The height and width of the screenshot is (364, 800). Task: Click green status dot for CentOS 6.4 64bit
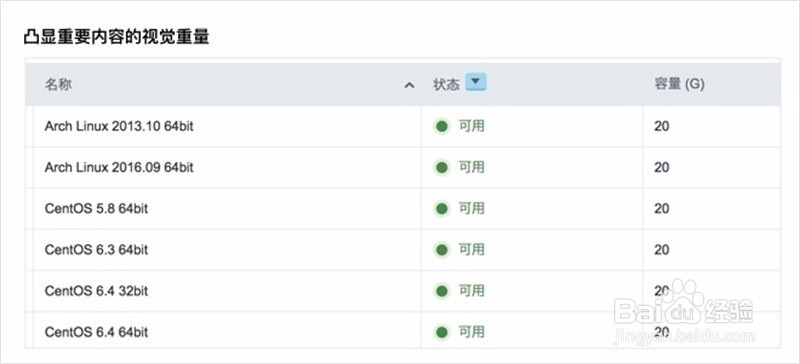coord(441,332)
